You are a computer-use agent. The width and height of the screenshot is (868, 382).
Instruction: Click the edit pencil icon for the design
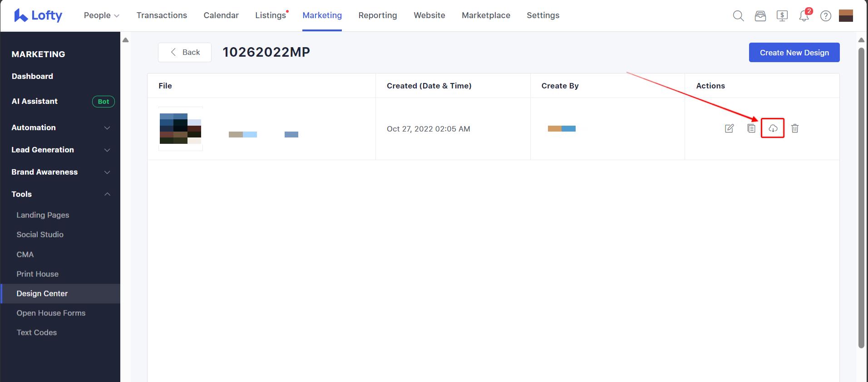tap(729, 128)
